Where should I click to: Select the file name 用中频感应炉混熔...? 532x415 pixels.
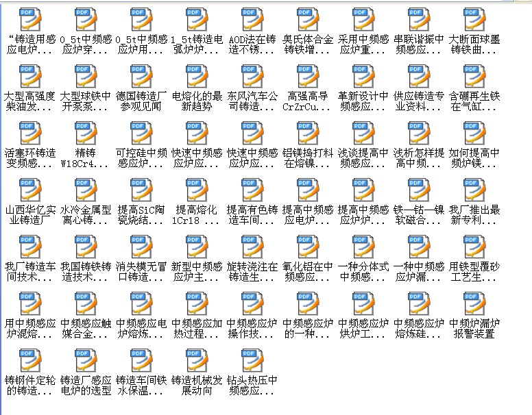click(30, 329)
